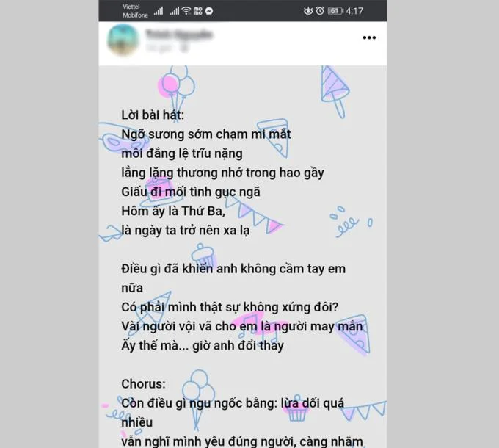Tap the first cellular signal bars icon

click(x=159, y=12)
